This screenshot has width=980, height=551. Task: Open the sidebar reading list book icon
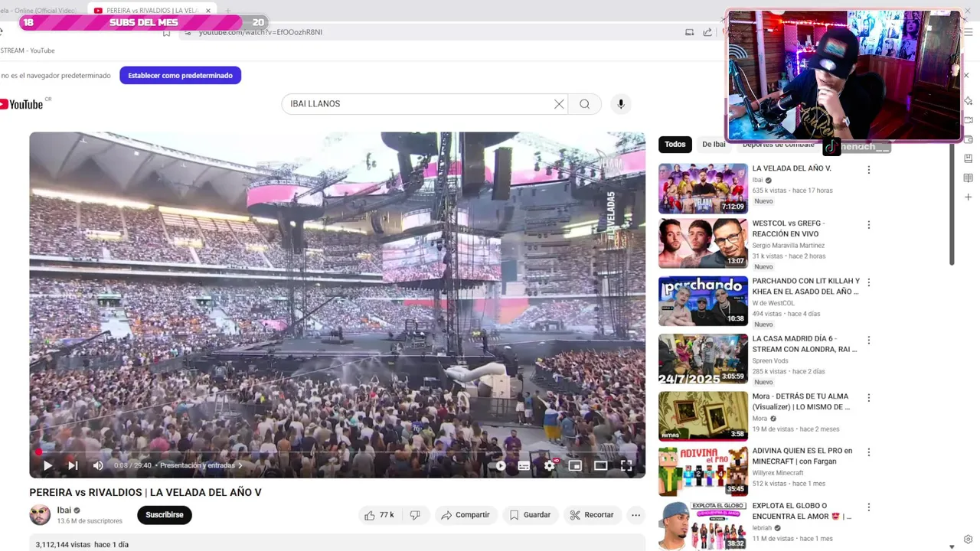click(969, 178)
